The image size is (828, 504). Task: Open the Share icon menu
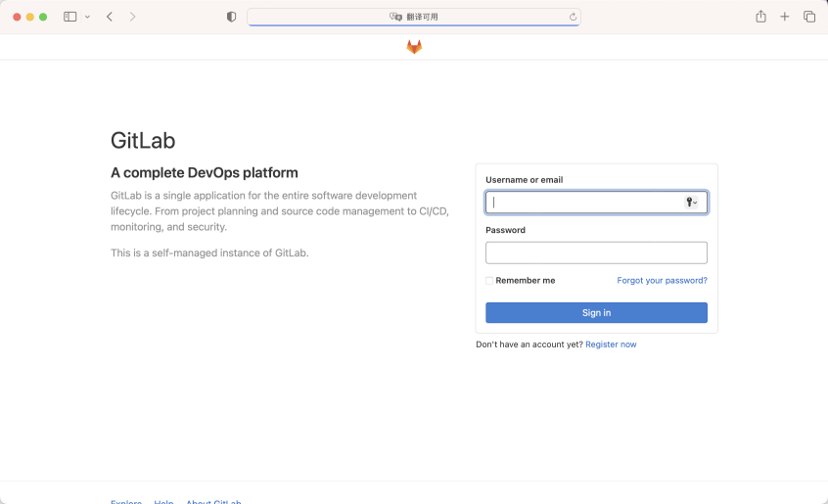760,17
